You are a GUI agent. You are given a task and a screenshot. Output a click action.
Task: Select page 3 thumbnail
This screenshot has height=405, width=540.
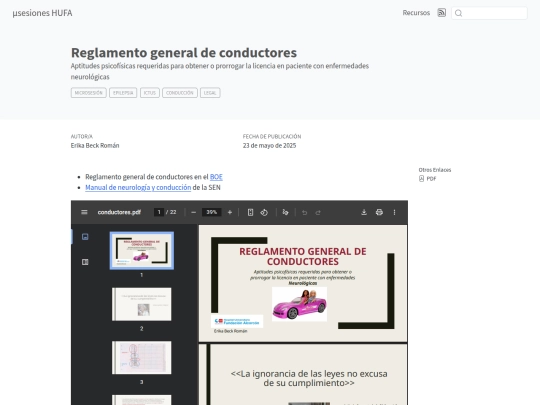142,357
